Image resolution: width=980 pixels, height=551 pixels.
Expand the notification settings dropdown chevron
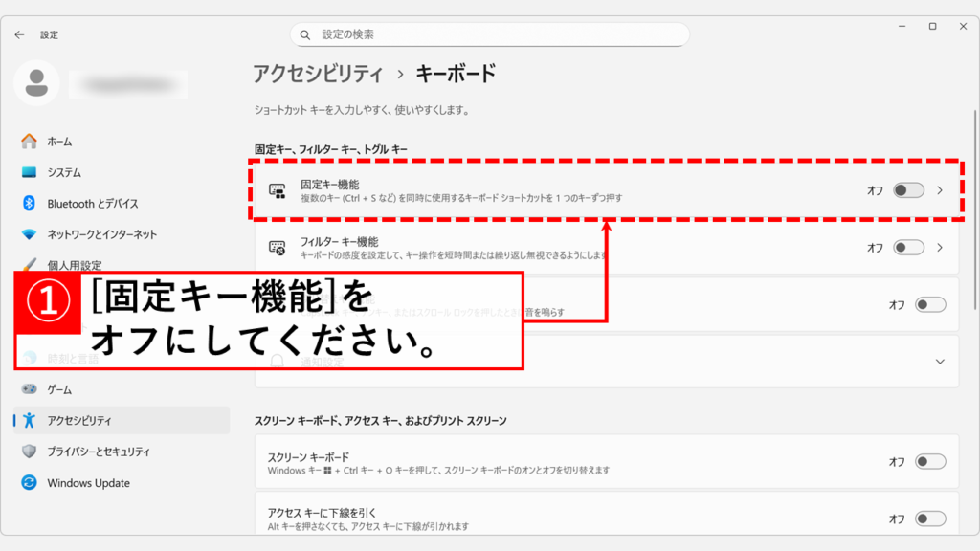[x=940, y=362]
